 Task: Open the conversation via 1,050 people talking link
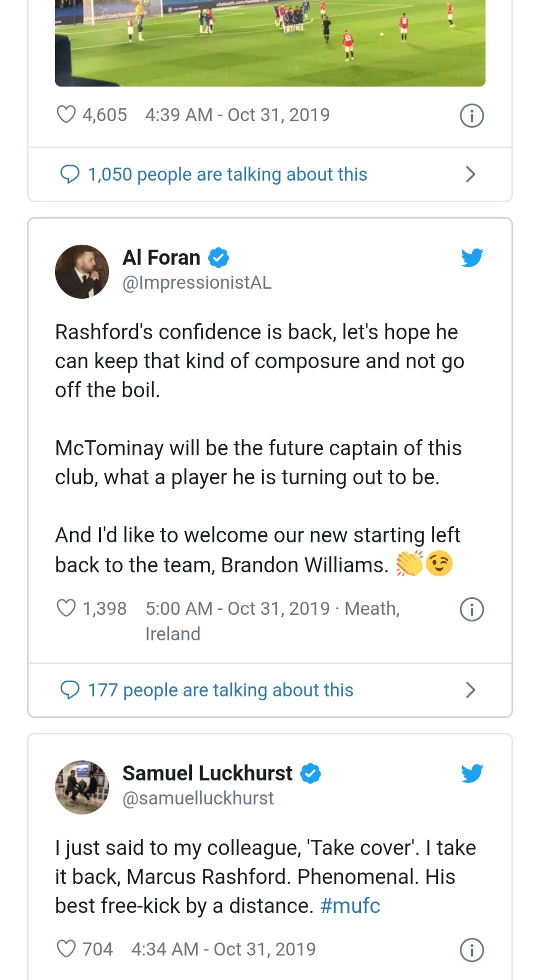pos(227,174)
